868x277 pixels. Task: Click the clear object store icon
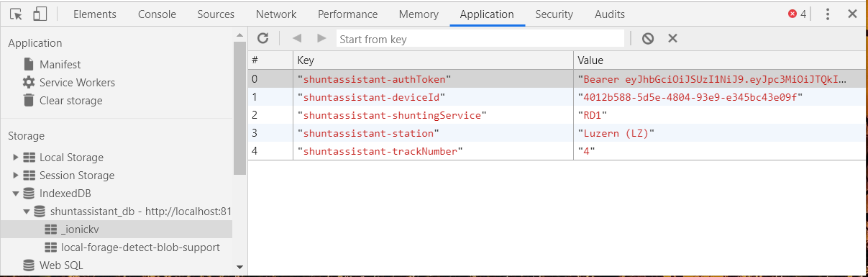pyautogui.click(x=648, y=39)
